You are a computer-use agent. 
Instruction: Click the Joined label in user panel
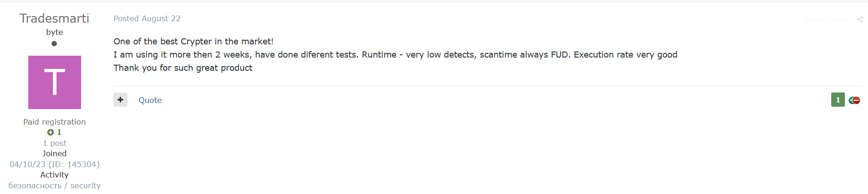pyautogui.click(x=54, y=153)
